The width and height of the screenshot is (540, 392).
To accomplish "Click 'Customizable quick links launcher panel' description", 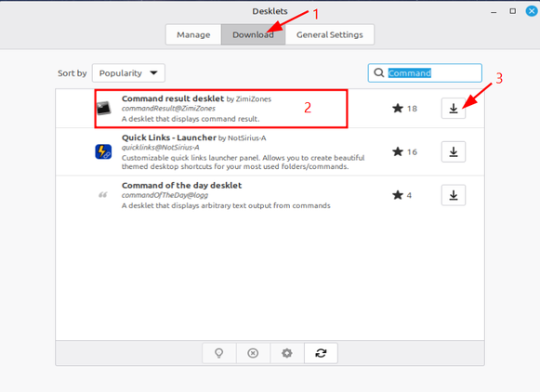I will point(243,163).
